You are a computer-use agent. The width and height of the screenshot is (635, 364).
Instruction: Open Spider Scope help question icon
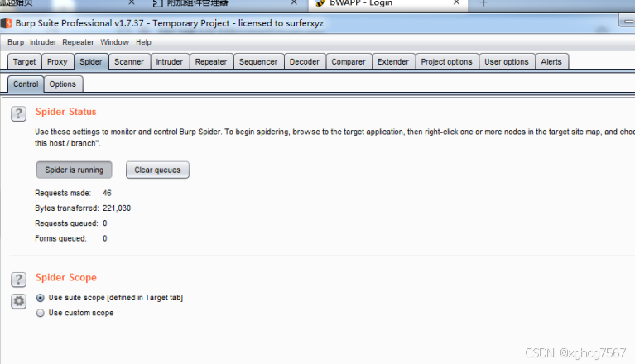[x=19, y=280]
